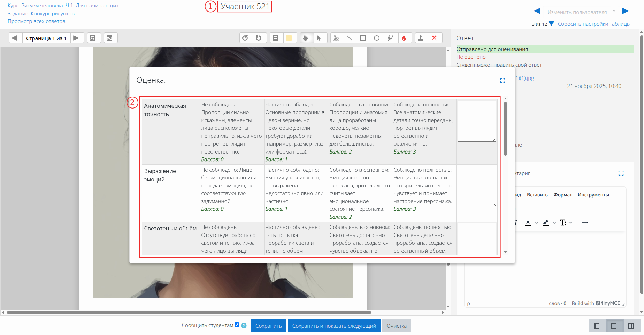Toggle the 'Сообщить студентам' checkbox
The width and height of the screenshot is (644, 335).
coord(237,325)
